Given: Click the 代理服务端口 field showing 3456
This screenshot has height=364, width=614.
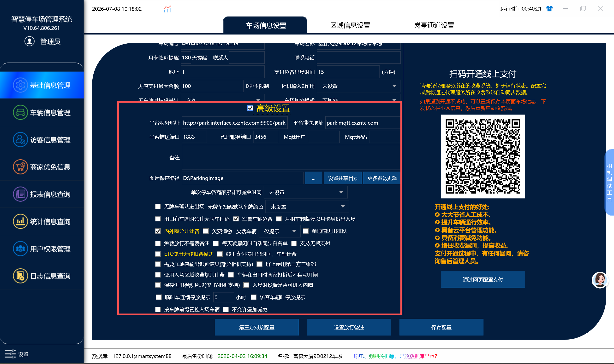Looking at the screenshot, I should [x=266, y=137].
